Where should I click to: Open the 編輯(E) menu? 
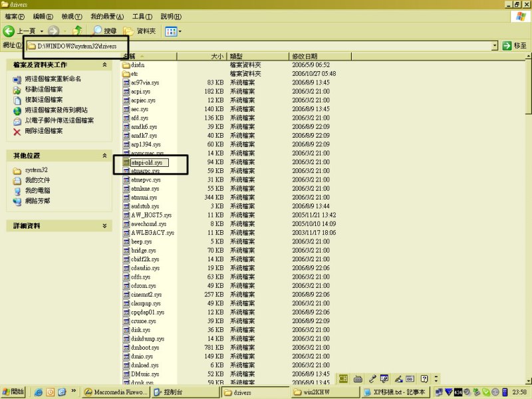click(43, 16)
